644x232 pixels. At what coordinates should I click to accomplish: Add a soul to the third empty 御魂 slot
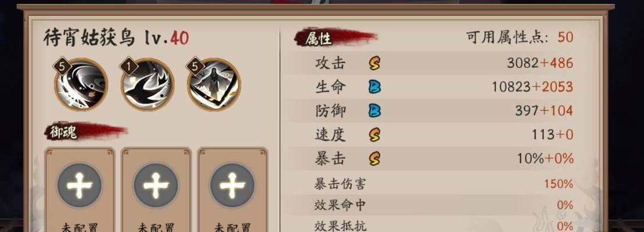click(232, 185)
